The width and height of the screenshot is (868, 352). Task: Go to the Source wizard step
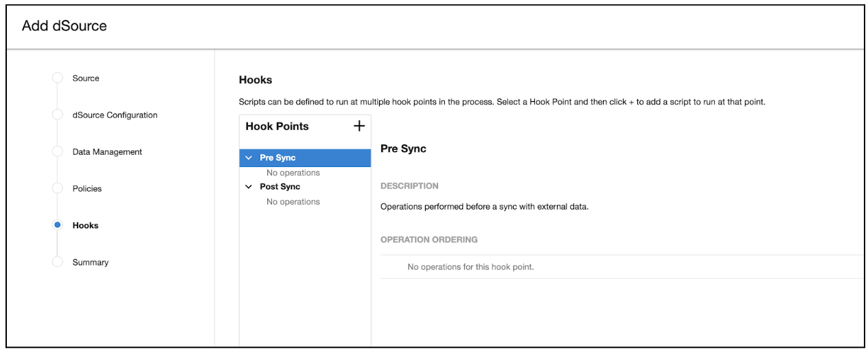click(x=86, y=78)
